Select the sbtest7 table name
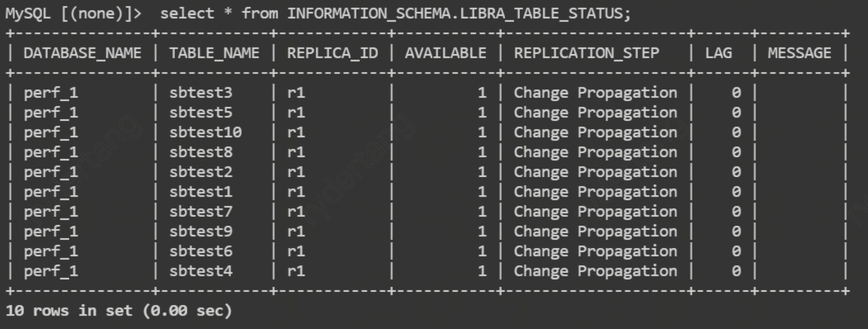The width and height of the screenshot is (868, 329). (x=201, y=212)
